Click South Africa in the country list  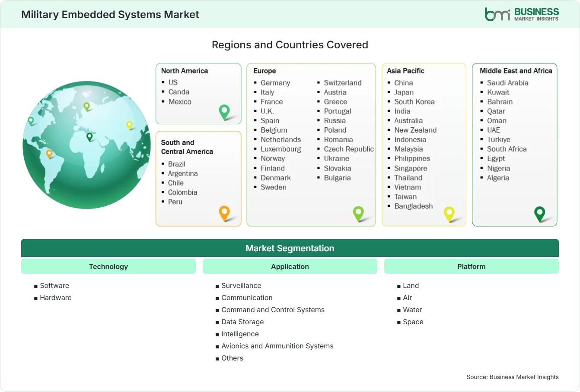507,149
